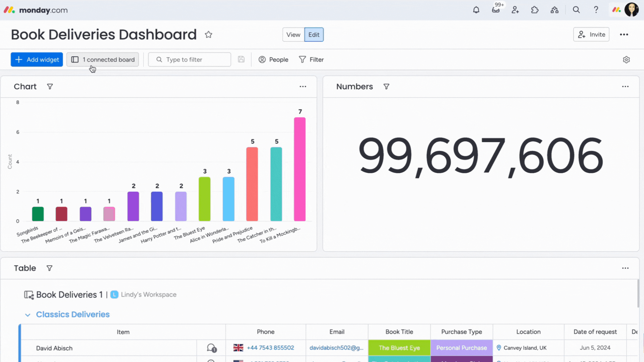Click the Email column header
Viewport: 644px width, 362px height.
337,332
